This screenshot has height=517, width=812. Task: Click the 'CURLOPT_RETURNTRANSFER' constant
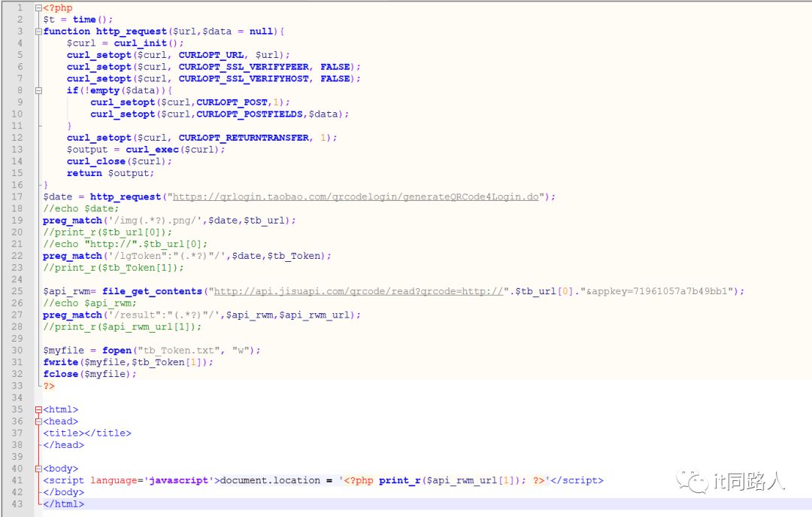coord(244,138)
